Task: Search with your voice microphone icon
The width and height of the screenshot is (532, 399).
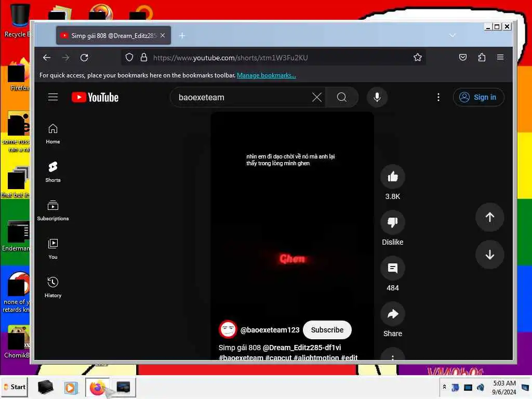Action: (377, 97)
